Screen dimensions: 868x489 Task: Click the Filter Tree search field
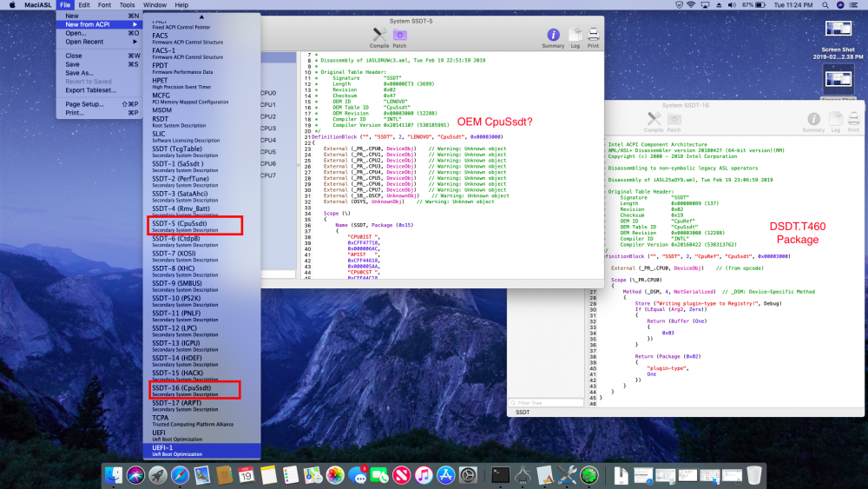(x=546, y=403)
